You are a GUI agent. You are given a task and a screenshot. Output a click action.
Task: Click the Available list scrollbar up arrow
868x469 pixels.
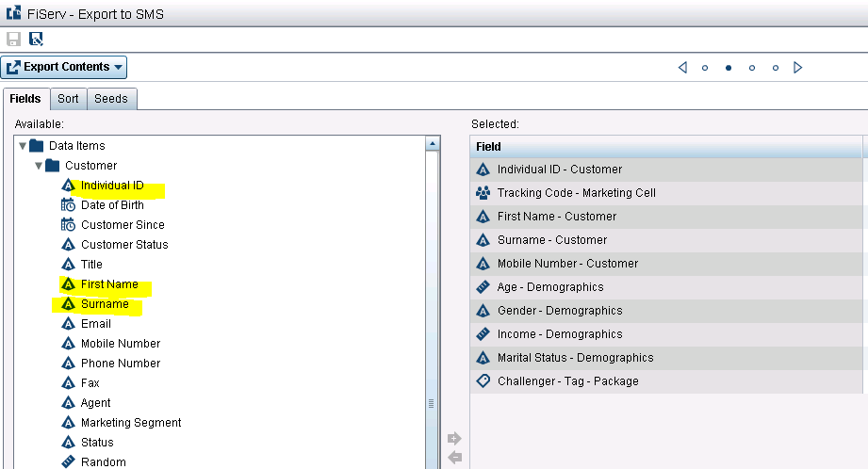coord(433,144)
